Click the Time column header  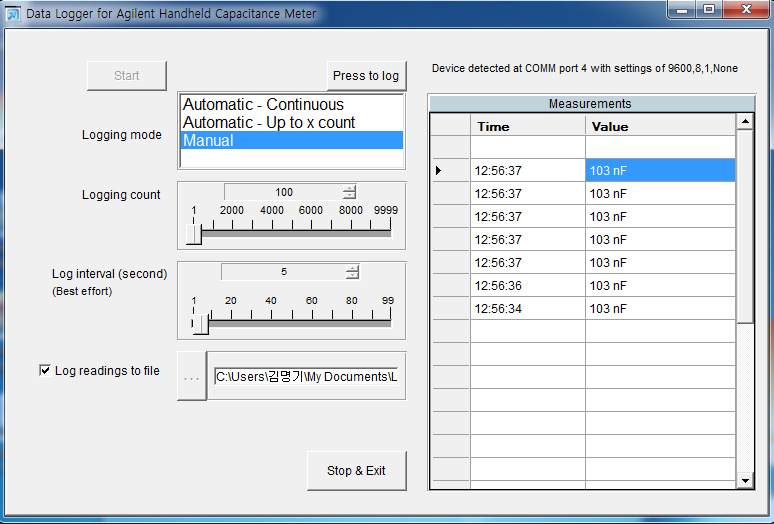point(527,127)
